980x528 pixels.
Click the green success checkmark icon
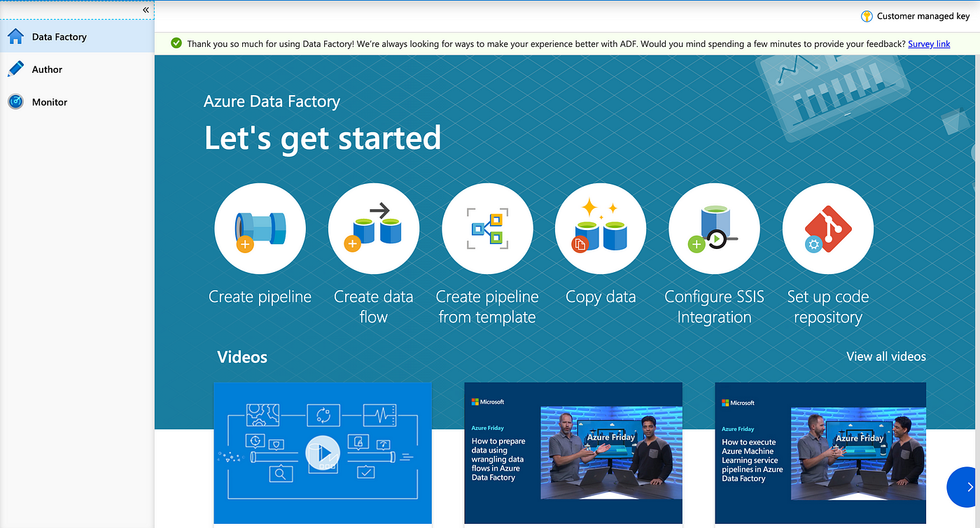coord(176,43)
